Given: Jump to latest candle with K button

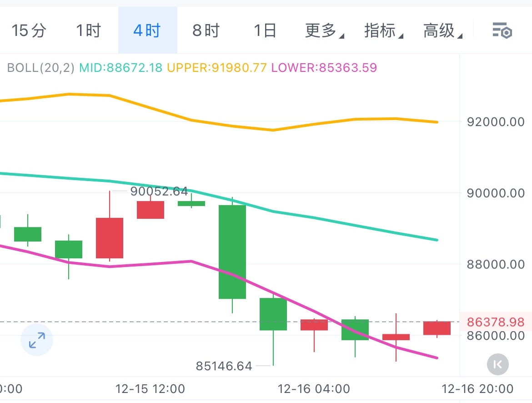Looking at the screenshot, I should [497, 364].
